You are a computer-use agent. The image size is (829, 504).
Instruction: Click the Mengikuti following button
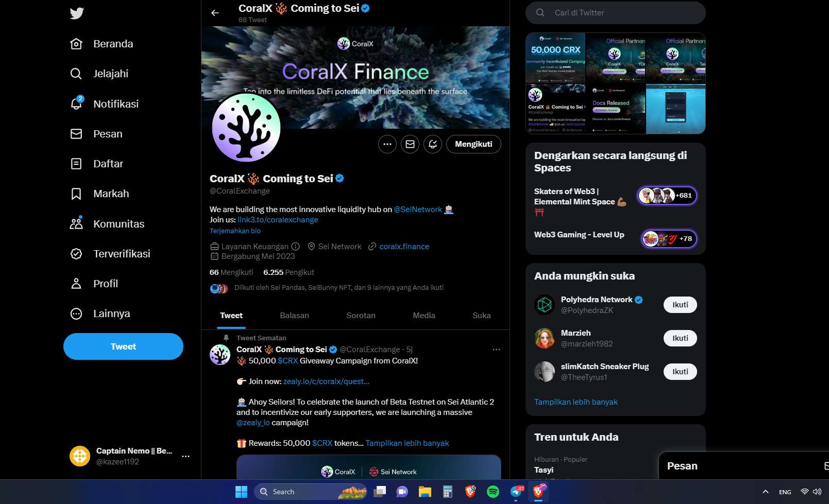pos(473,144)
